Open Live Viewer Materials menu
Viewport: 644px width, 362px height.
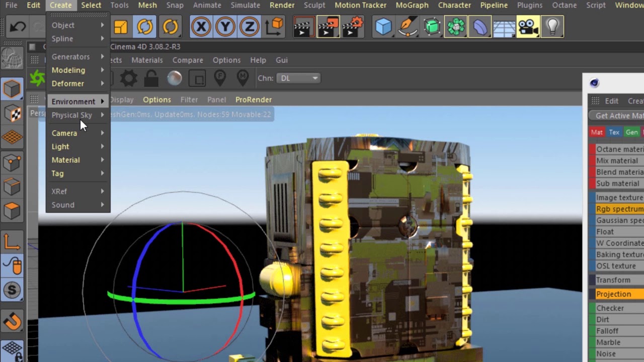[x=147, y=60]
